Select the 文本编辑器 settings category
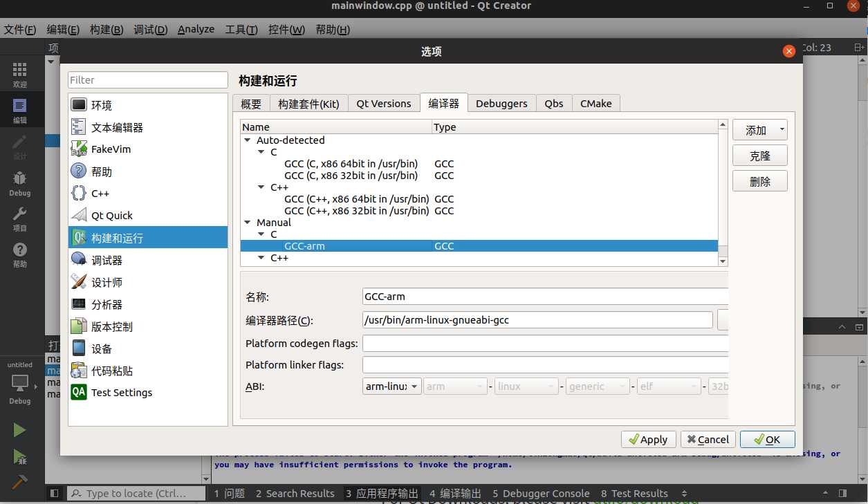 click(148, 127)
